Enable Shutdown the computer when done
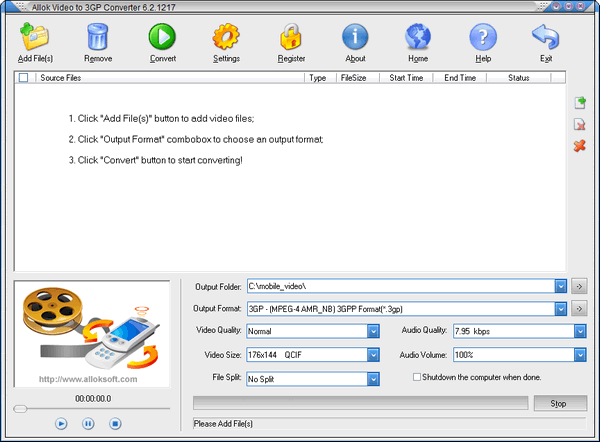600x442 pixels. click(x=417, y=377)
